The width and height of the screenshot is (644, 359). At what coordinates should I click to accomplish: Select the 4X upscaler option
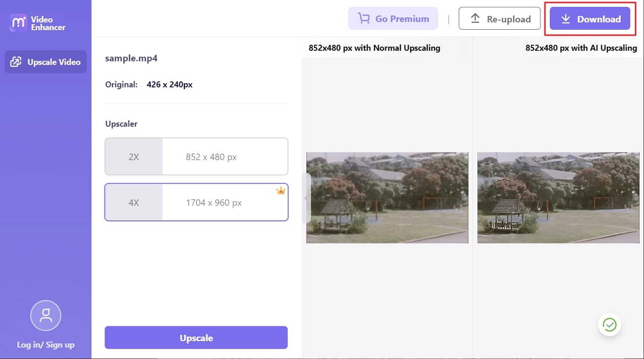click(196, 203)
